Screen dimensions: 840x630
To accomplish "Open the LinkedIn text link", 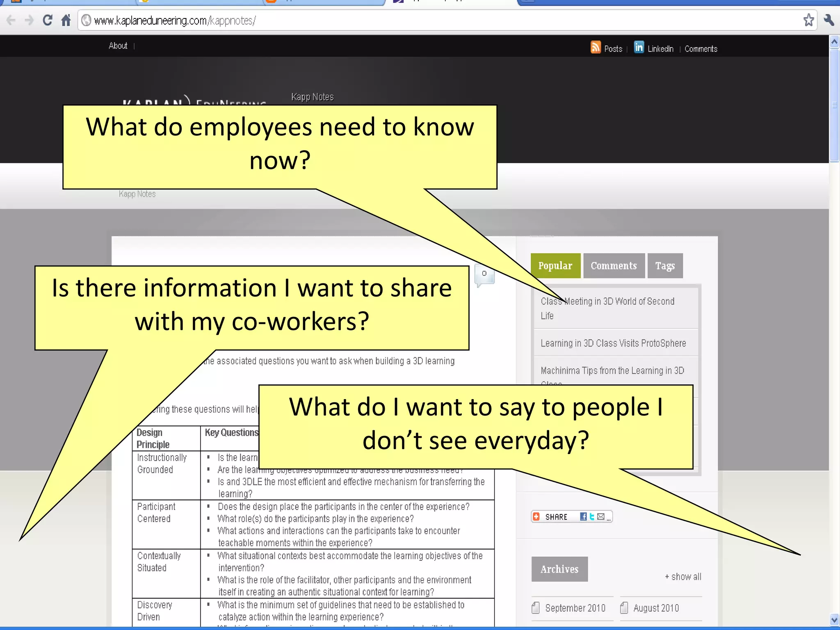I will [660, 49].
